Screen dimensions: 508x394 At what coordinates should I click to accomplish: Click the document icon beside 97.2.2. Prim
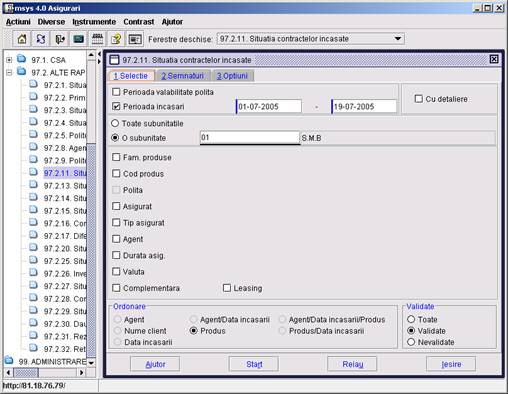(x=33, y=97)
